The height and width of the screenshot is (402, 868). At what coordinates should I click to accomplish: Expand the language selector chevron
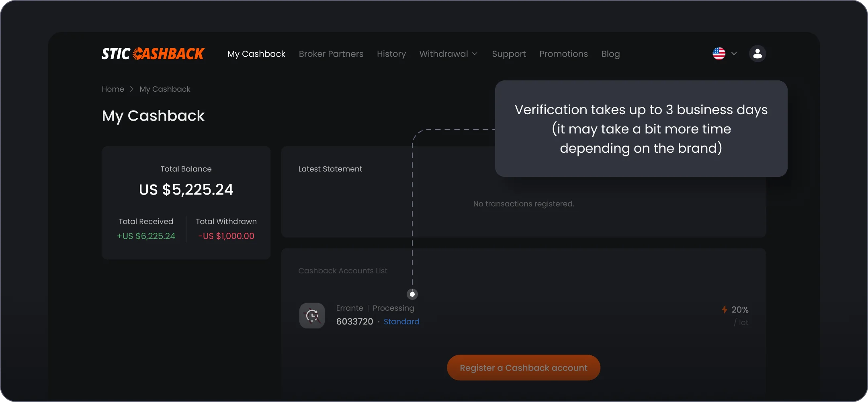(x=734, y=53)
